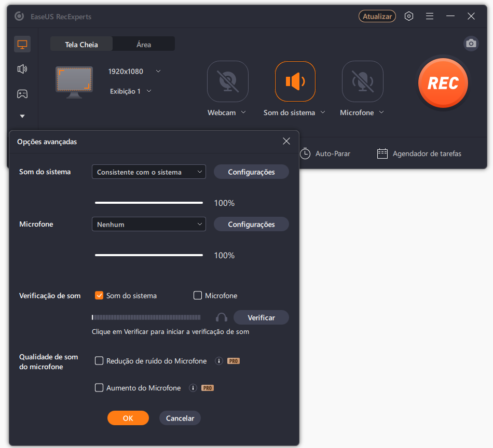Expand more recording modes arrow in sidebar
This screenshot has height=448, width=493.
pyautogui.click(x=22, y=116)
